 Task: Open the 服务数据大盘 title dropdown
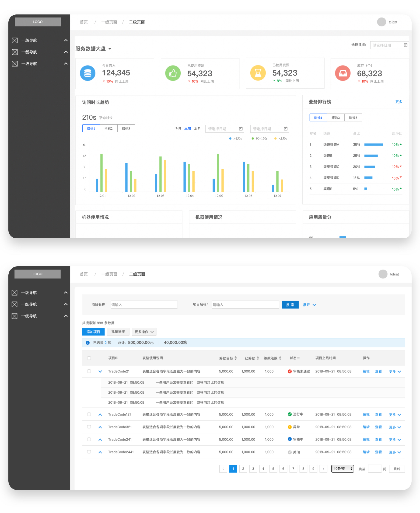pyautogui.click(x=110, y=49)
